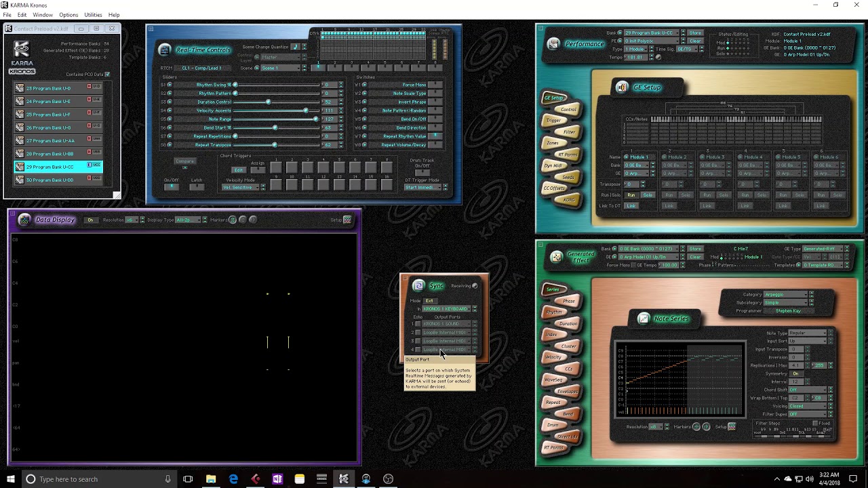Click the S1 Rhythm Swing assign arrow
Screen dimensions: 868x488
point(170,85)
